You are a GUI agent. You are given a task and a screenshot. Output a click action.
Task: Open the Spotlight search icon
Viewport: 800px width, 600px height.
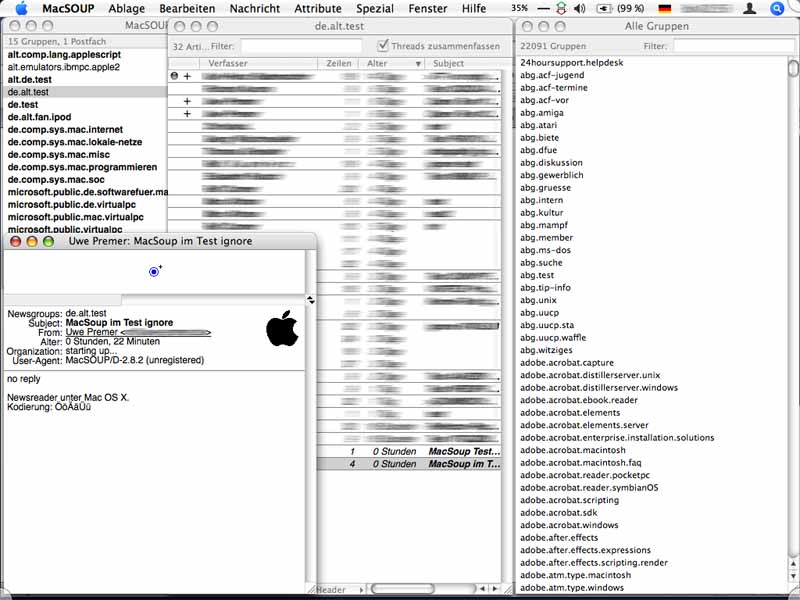click(777, 8)
